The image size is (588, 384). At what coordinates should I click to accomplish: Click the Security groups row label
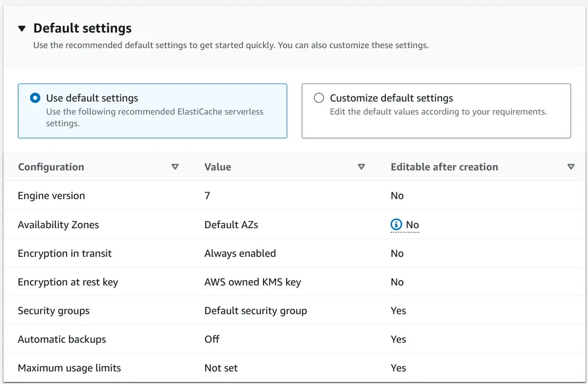[x=54, y=311]
